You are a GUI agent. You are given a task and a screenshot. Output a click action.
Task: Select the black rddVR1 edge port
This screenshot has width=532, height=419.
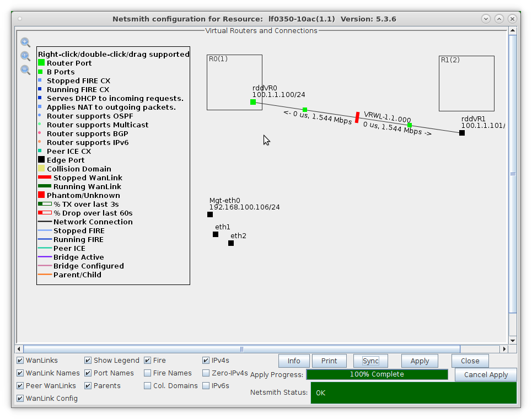pyautogui.click(x=462, y=133)
